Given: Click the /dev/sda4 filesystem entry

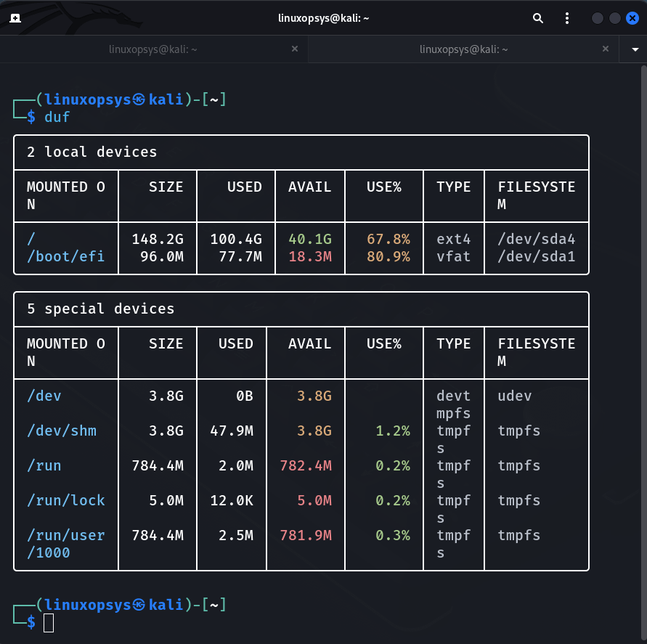Looking at the screenshot, I should point(536,239).
